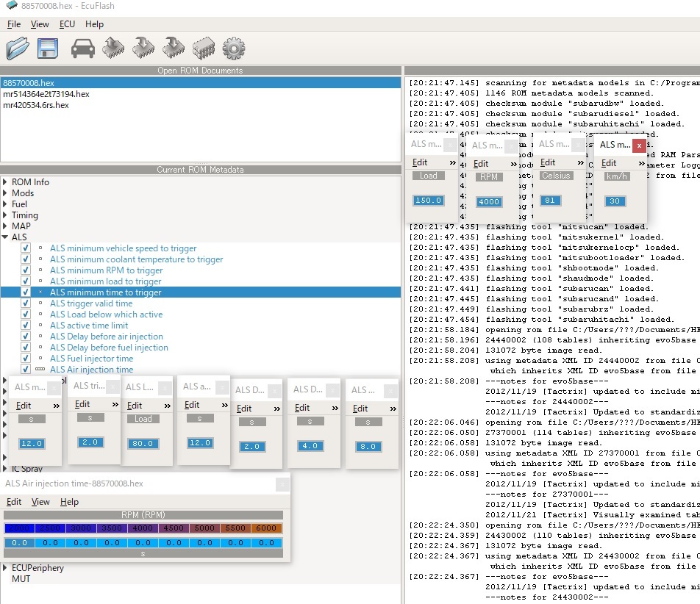Toggle checkbox for ALS Load below which active
The image size is (700, 604).
(26, 314)
